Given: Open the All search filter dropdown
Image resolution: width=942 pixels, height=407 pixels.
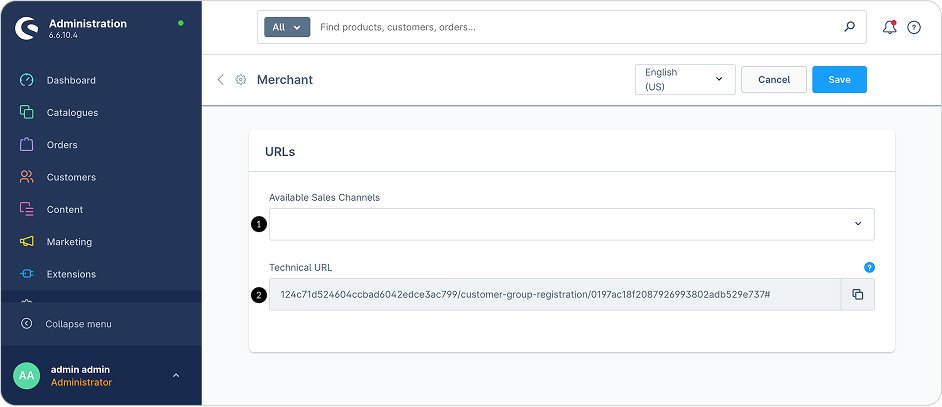Looking at the screenshot, I should [287, 27].
